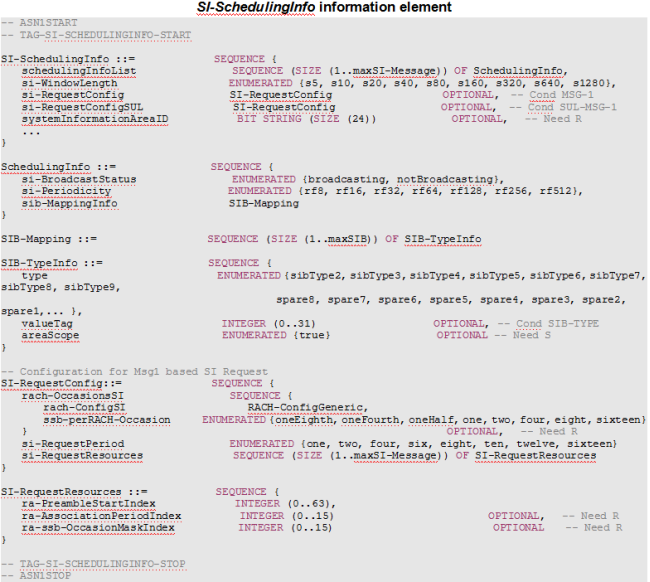Click the si-RequestConfigSUL field name
This screenshot has width=650, height=582.
point(82,107)
